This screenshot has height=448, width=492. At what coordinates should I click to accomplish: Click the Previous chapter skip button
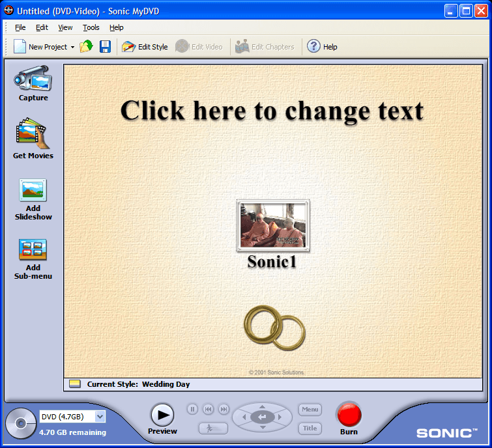click(x=208, y=409)
